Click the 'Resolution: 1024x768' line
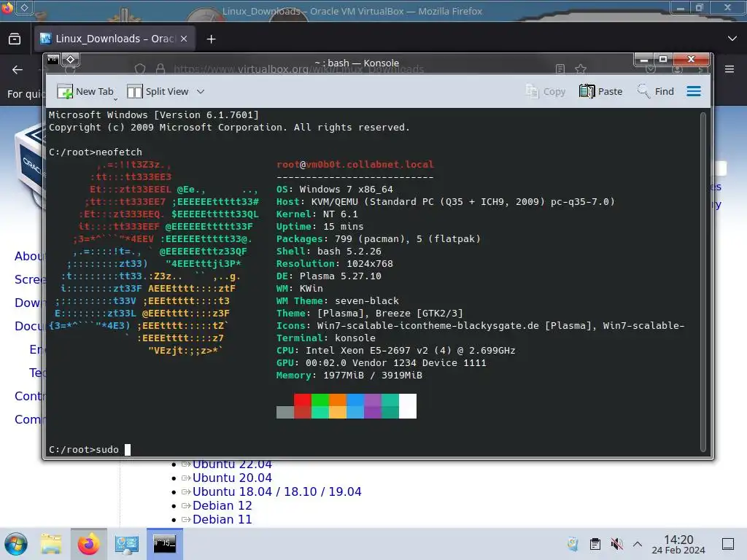The width and height of the screenshot is (747, 560). (334, 263)
